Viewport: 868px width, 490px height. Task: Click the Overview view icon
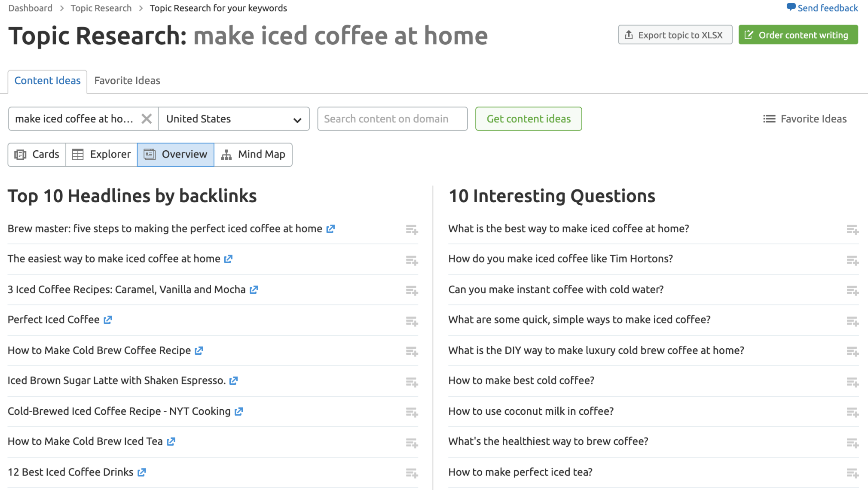pyautogui.click(x=150, y=155)
